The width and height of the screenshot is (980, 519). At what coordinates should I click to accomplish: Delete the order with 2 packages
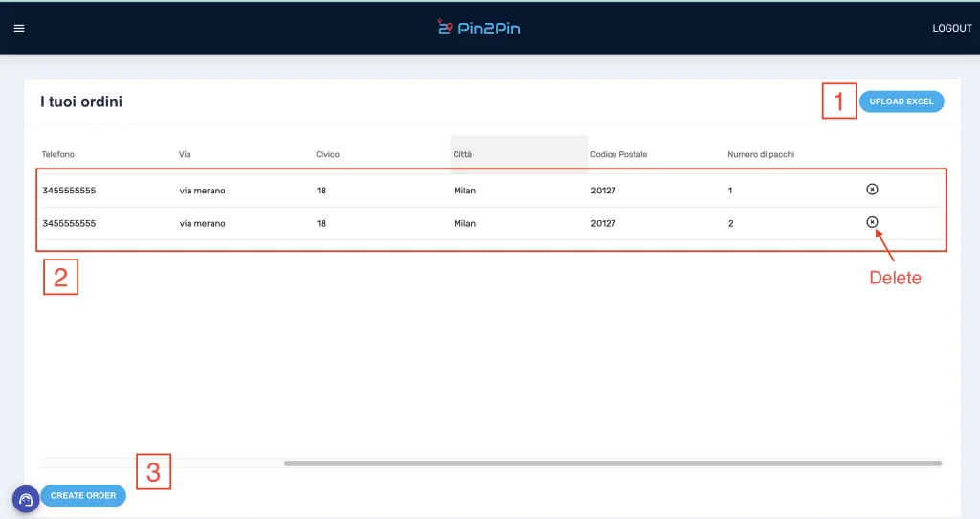click(871, 222)
